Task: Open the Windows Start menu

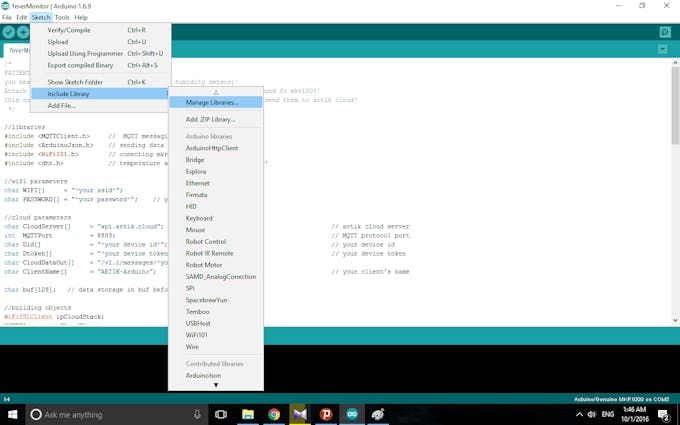Action: tap(13, 414)
